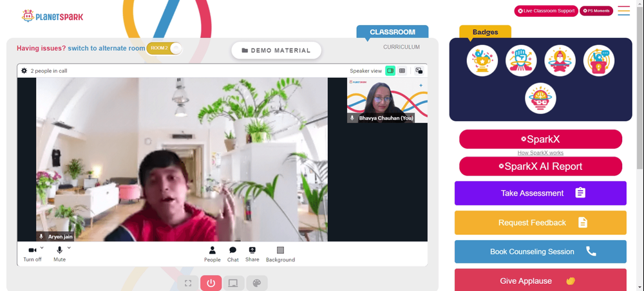Open the hamburger menu
This screenshot has width=644, height=291.
click(x=623, y=11)
